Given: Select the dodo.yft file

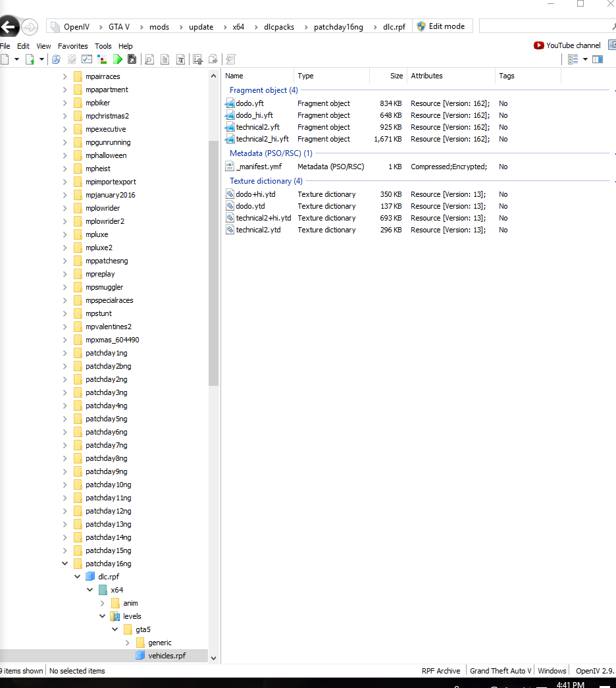Looking at the screenshot, I should point(249,103).
